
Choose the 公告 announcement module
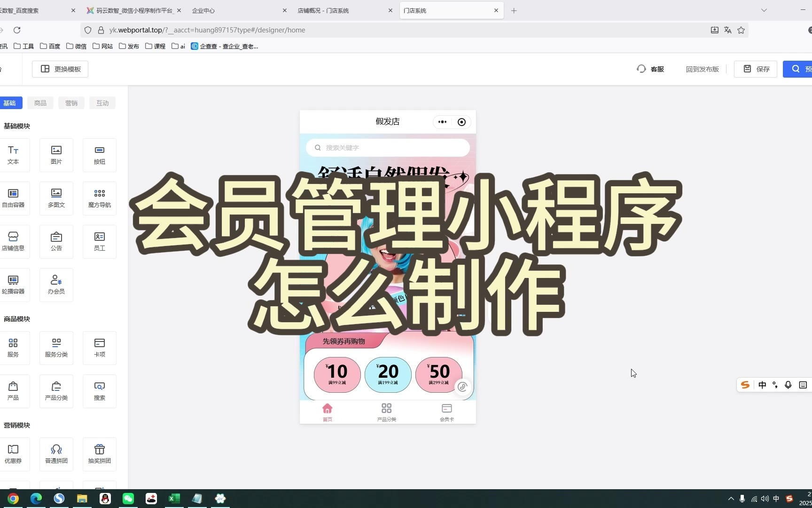pos(56,241)
